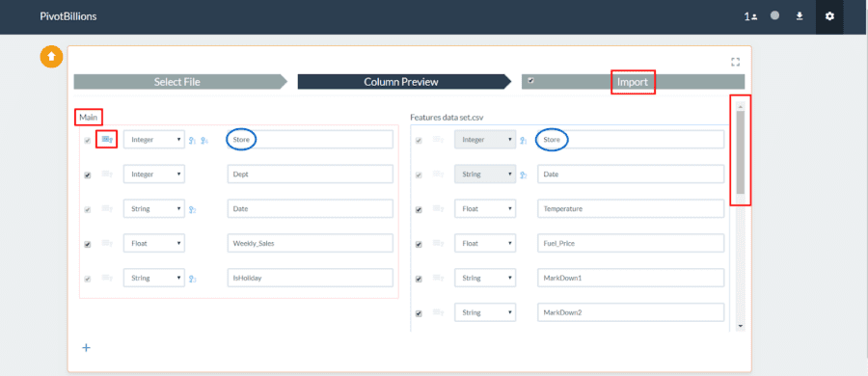Click the scrollbar down arrow
Viewport: 868px width, 376px height.
tap(740, 326)
